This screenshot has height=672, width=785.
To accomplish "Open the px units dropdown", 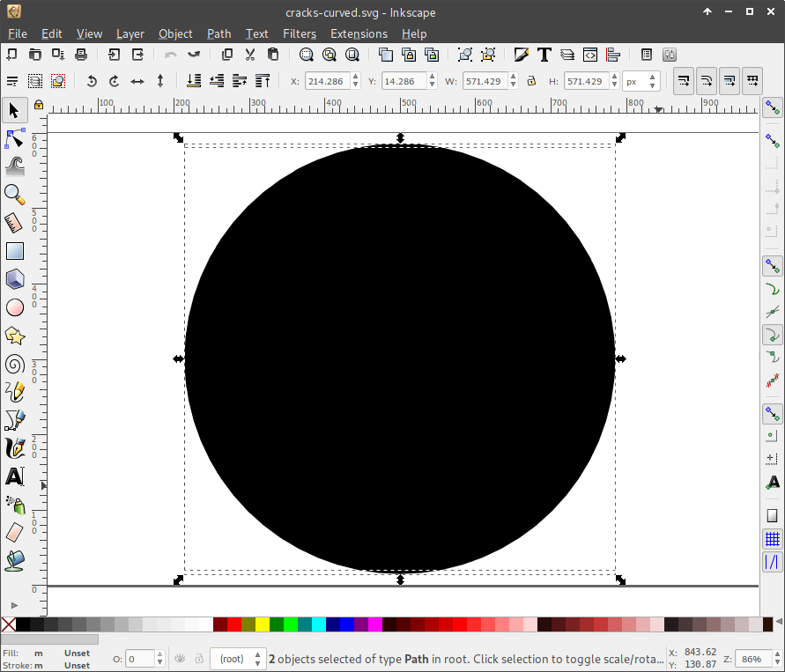I will [x=643, y=80].
